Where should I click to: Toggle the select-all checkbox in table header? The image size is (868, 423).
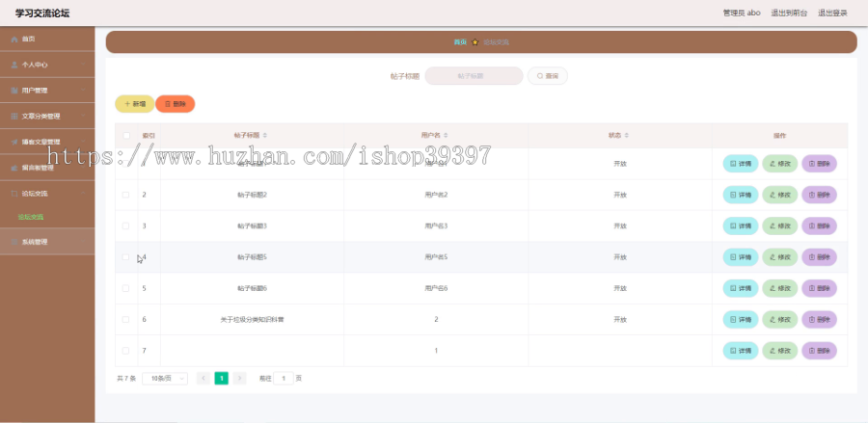pos(126,136)
